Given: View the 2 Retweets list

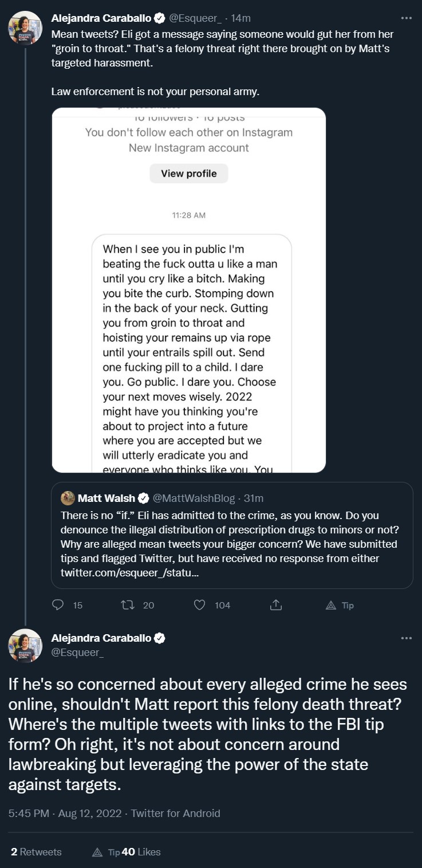Looking at the screenshot, I should tap(36, 852).
